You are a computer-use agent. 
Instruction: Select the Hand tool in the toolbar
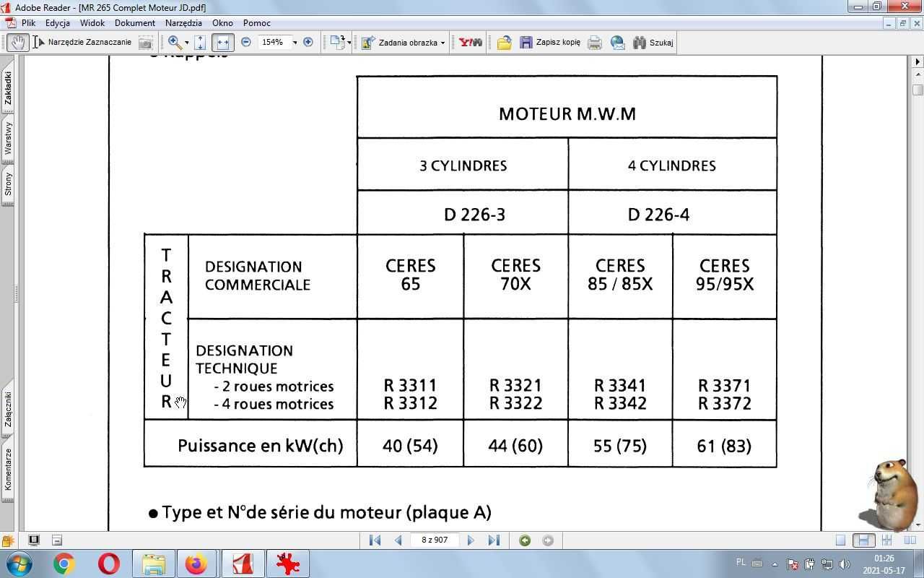[x=17, y=42]
